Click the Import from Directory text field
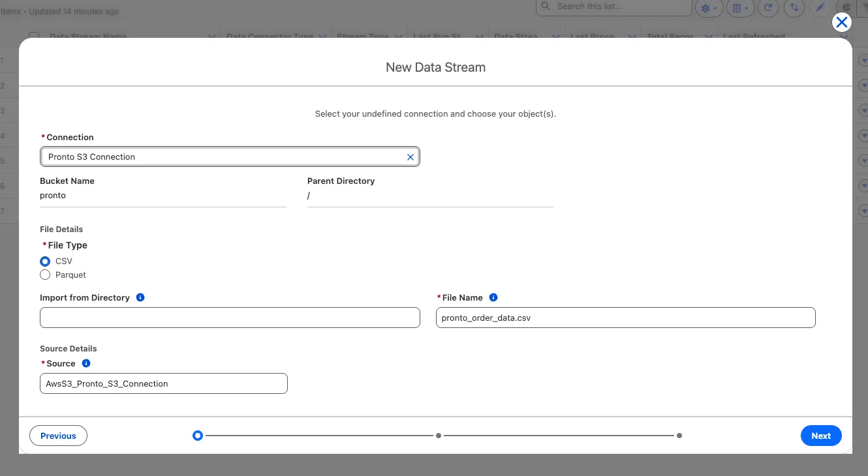Screen dimensions: 868x476 (230, 318)
